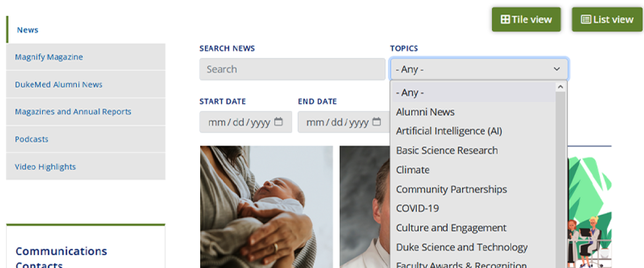Open the mother holding baby article thumbnail
The image size is (644, 268).
[266, 206]
